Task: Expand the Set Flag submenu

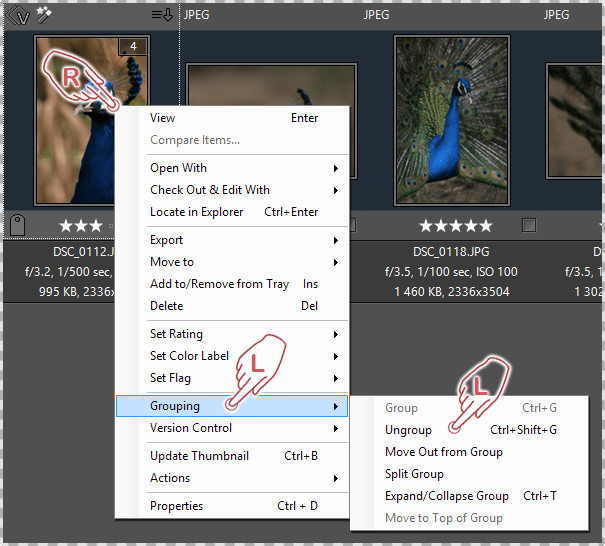Action: click(233, 378)
